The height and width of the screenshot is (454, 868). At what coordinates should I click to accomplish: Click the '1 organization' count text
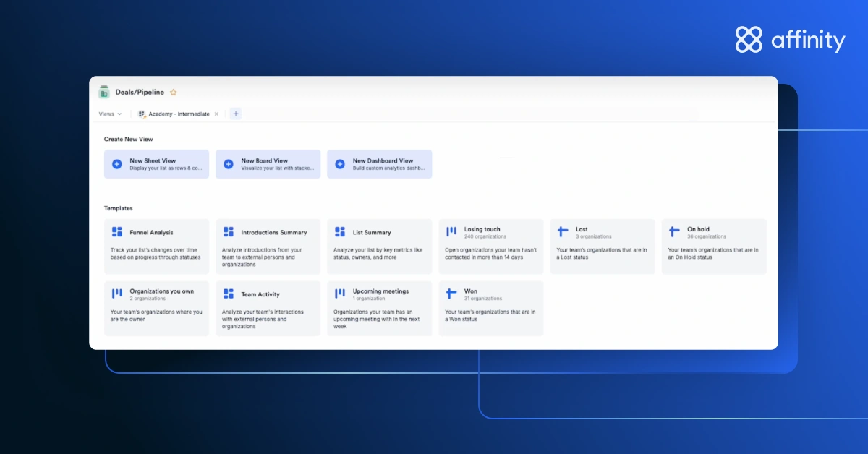tap(369, 299)
